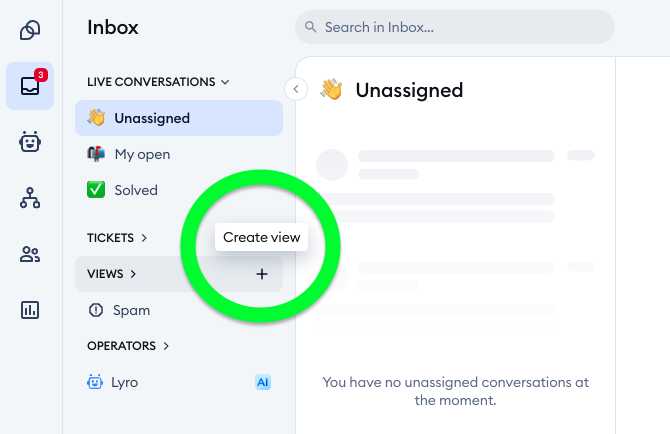
Task: Click the magnifier icon in search bar
Action: pos(311,27)
